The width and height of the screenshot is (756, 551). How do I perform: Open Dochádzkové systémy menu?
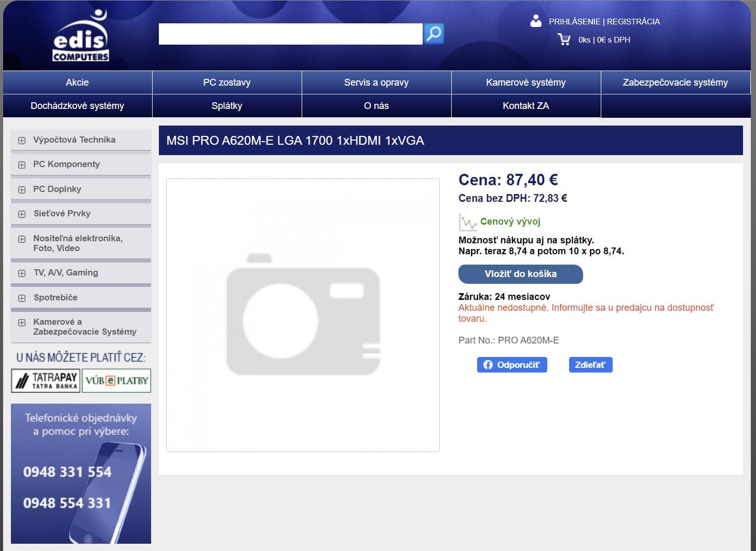pos(77,106)
